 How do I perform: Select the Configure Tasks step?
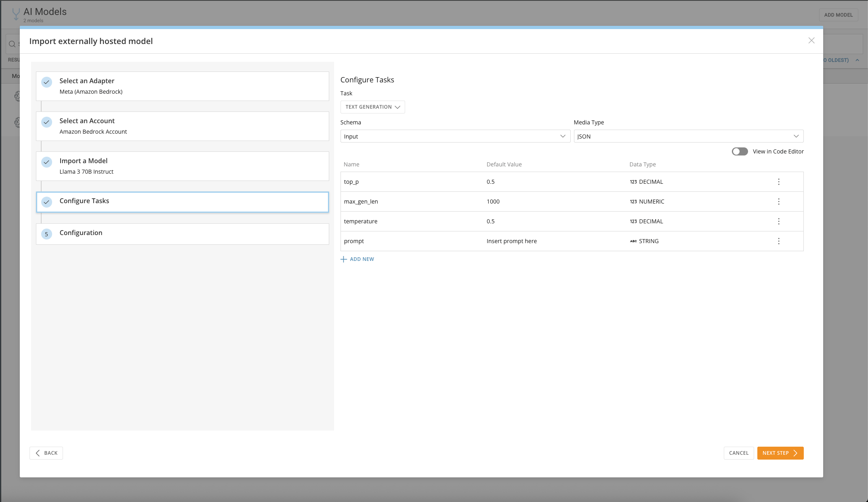tap(183, 202)
